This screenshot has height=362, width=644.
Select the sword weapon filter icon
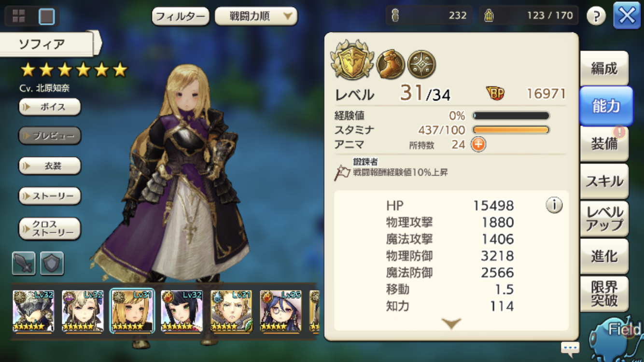coord(24,264)
